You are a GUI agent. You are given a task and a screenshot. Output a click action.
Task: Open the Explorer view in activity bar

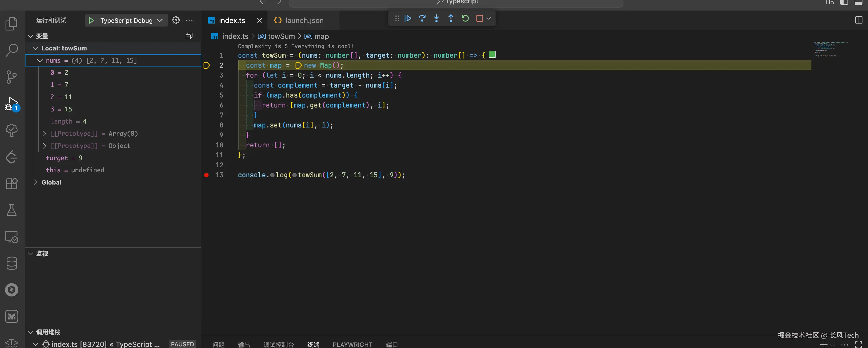12,24
